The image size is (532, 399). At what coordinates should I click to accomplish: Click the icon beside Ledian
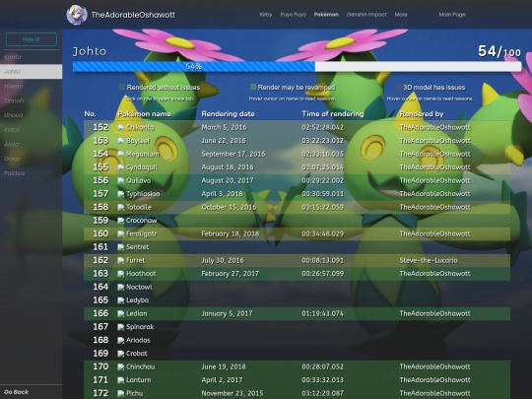tap(121, 313)
